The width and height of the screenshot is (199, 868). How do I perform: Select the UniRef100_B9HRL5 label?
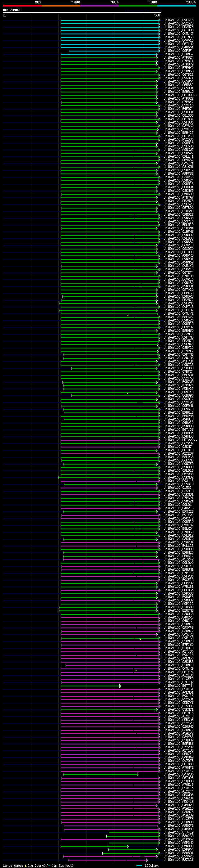coord(179,92)
